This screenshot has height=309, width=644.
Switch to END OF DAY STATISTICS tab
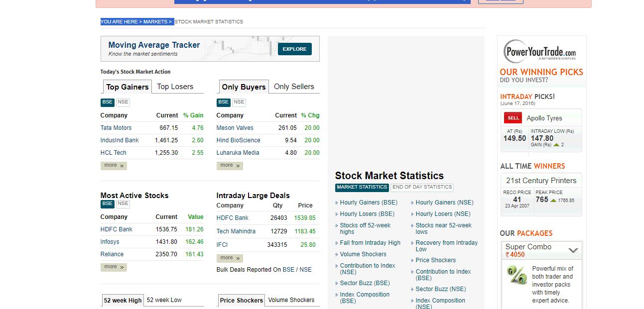pyautogui.click(x=422, y=187)
